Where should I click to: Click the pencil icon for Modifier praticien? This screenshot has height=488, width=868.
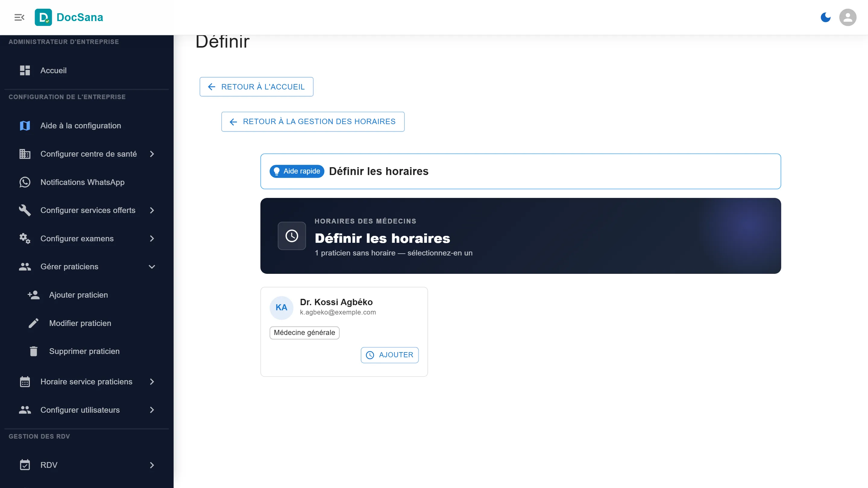pos(33,323)
